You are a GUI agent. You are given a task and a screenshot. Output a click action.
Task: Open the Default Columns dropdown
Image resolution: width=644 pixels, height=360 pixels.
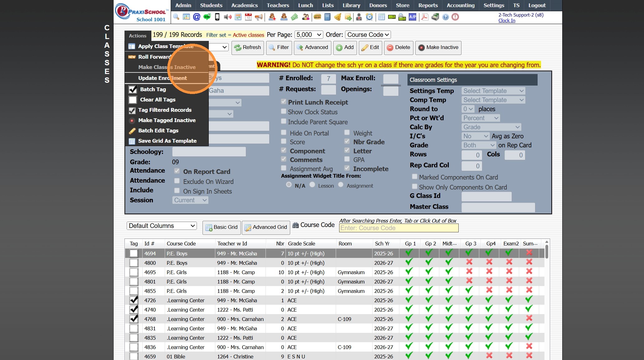162,226
